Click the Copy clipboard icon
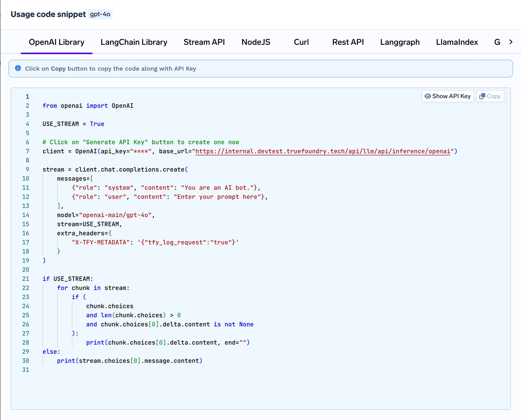Screen dimensions: 521x420 (482, 96)
